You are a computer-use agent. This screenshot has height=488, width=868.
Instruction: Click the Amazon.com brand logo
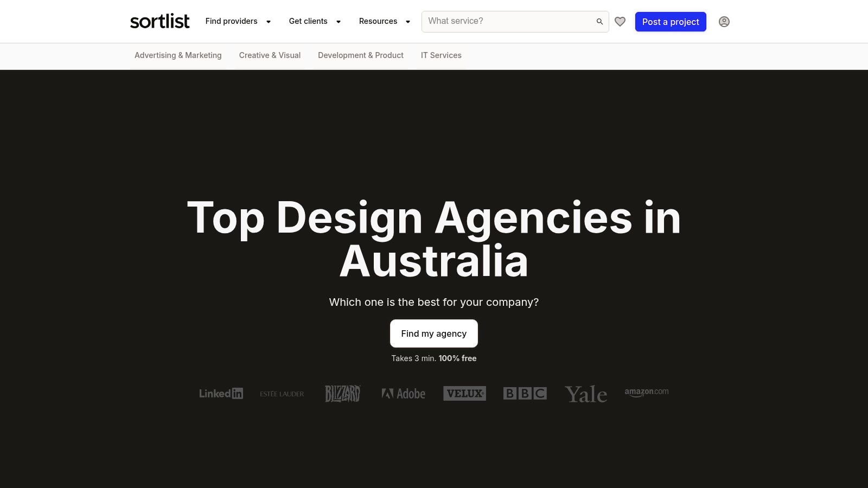[647, 393]
